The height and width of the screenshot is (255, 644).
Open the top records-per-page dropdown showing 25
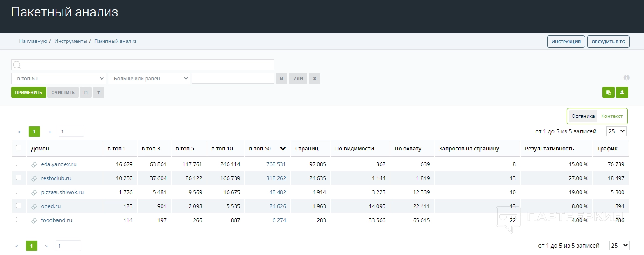pos(616,131)
